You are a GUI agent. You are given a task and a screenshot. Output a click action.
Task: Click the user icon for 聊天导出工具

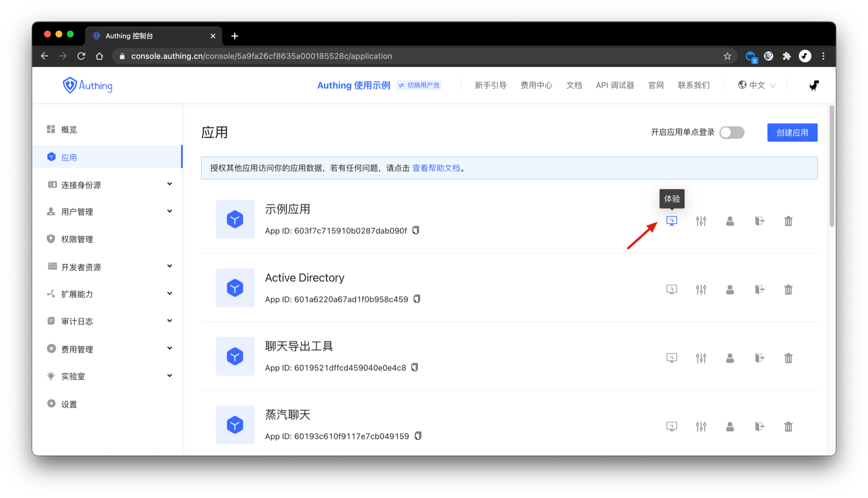click(x=730, y=358)
